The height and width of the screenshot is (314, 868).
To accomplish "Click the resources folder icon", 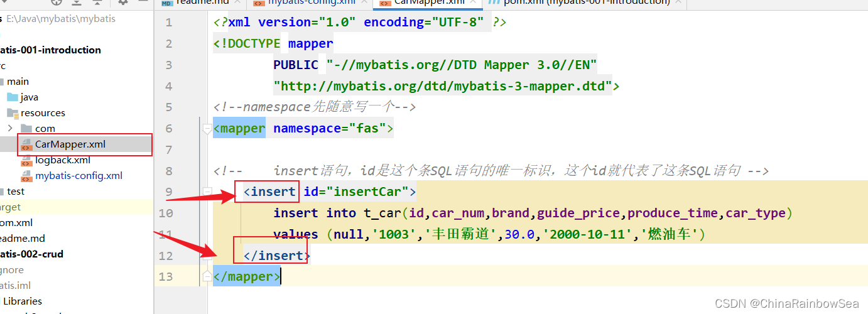I will [x=12, y=113].
